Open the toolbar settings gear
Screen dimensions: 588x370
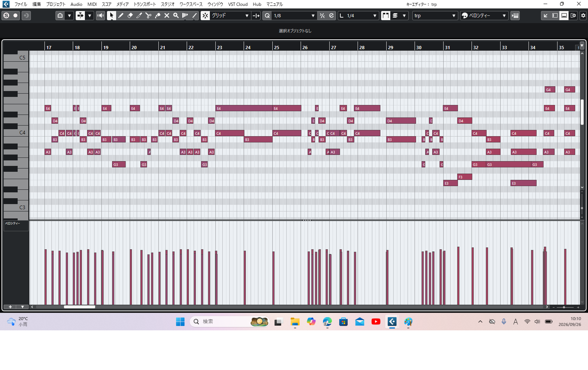583,15
